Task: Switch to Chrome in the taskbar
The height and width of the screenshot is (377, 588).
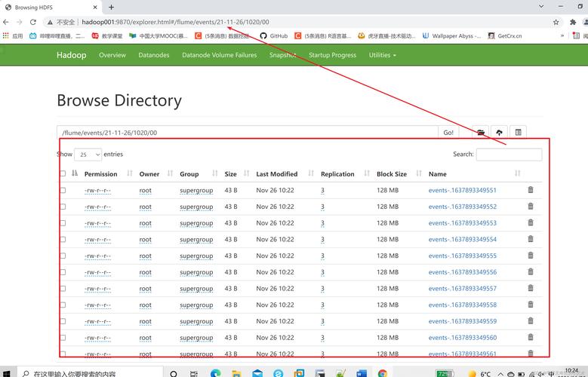Action: click(383, 373)
